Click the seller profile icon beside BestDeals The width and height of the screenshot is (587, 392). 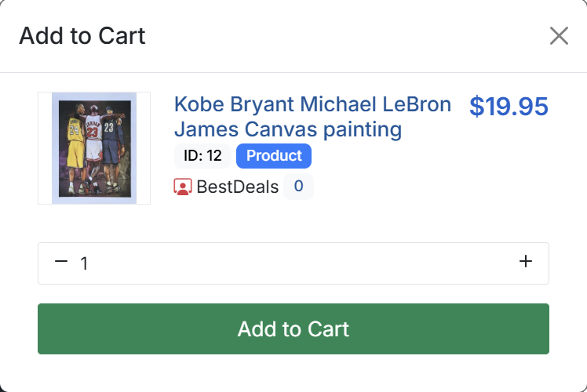(182, 187)
